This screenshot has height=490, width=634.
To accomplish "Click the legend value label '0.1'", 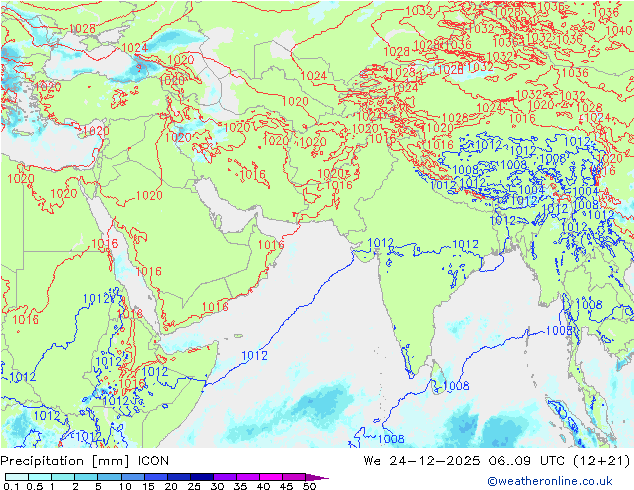I will point(11,486).
